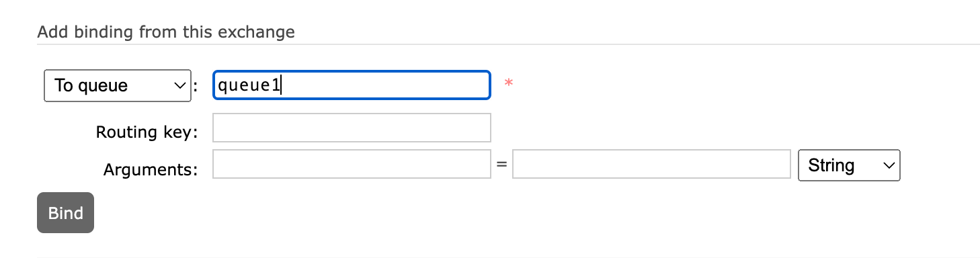The width and height of the screenshot is (980, 258).
Task: Place cursor on the queue1 text
Action: tap(247, 86)
